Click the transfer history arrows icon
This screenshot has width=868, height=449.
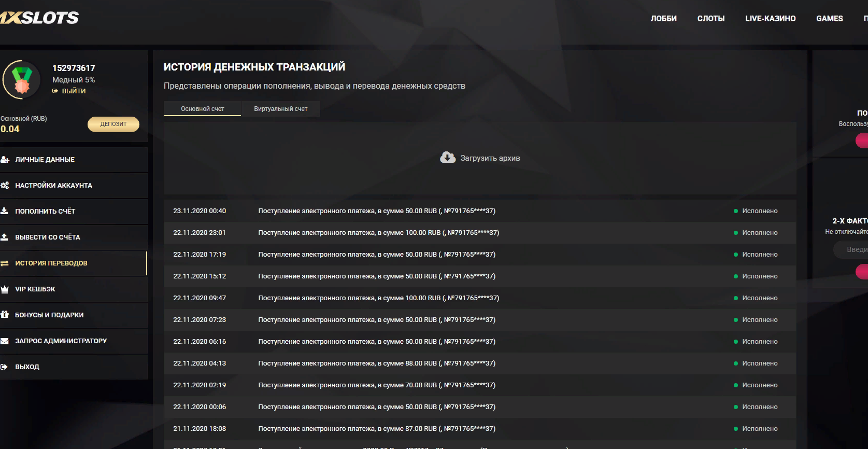pyautogui.click(x=5, y=263)
